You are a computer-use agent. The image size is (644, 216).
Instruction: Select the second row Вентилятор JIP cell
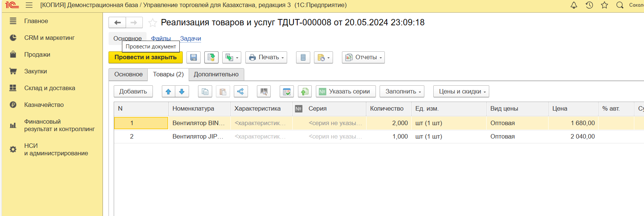[x=198, y=137]
